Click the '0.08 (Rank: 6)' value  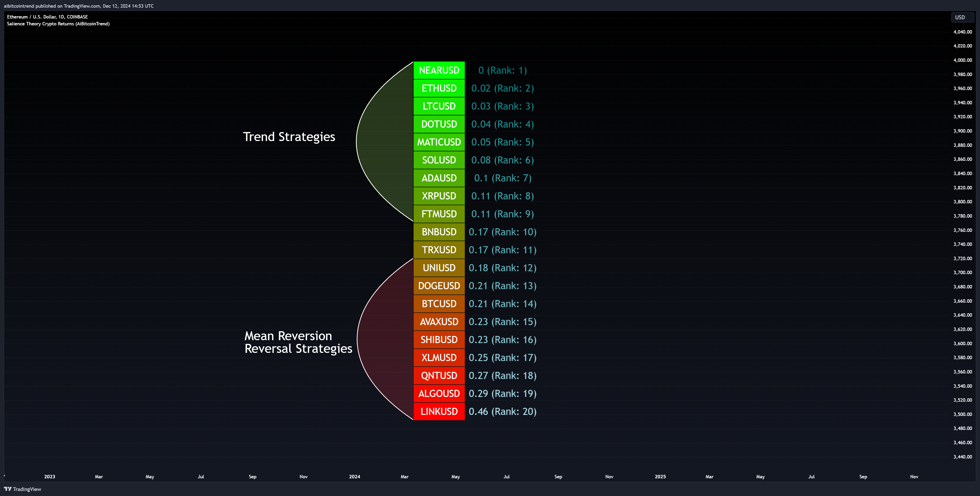tap(503, 160)
